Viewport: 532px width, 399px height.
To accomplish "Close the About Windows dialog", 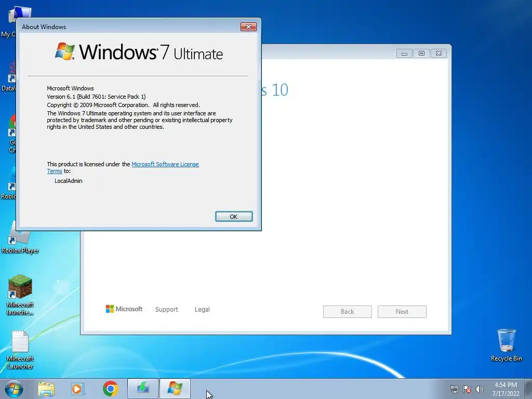I will 248,27.
